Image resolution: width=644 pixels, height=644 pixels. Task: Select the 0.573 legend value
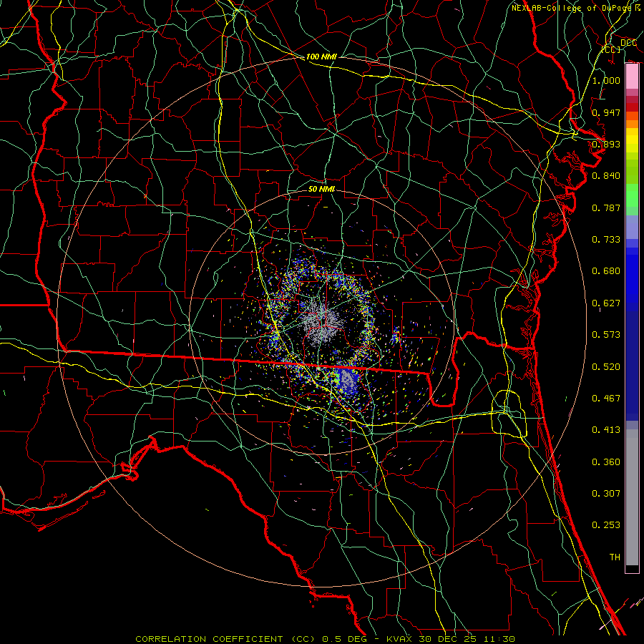[606, 335]
